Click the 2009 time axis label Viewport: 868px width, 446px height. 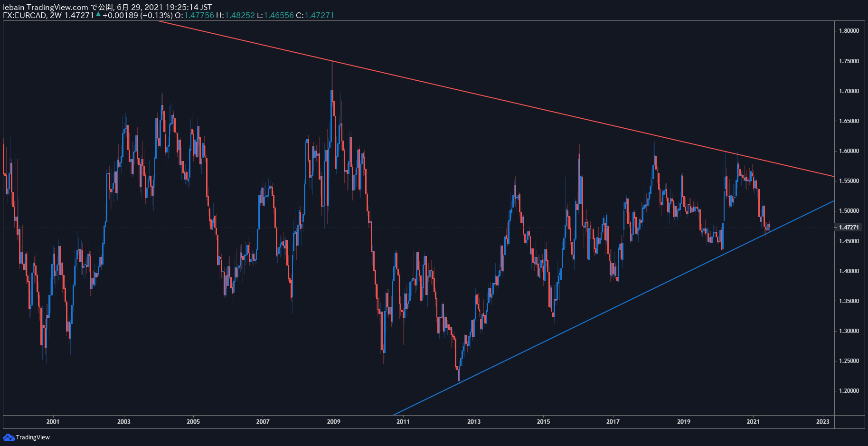(334, 422)
